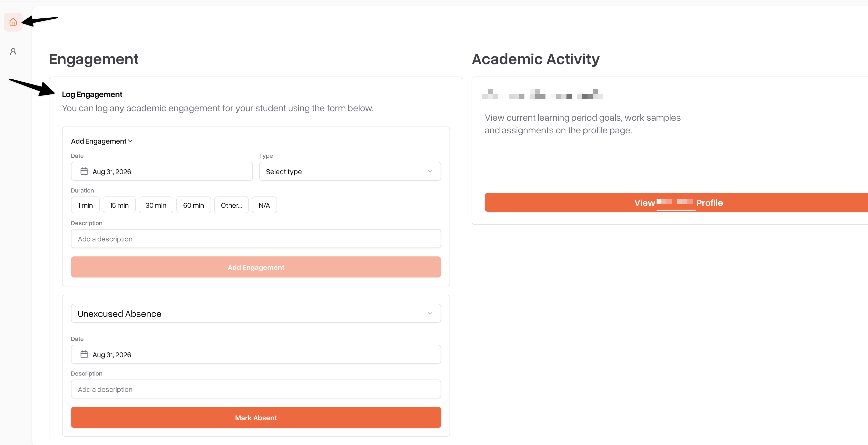Screen dimensions: 868x445
Task: Click the chevron on Unexcused Absence selector
Action: point(430,313)
